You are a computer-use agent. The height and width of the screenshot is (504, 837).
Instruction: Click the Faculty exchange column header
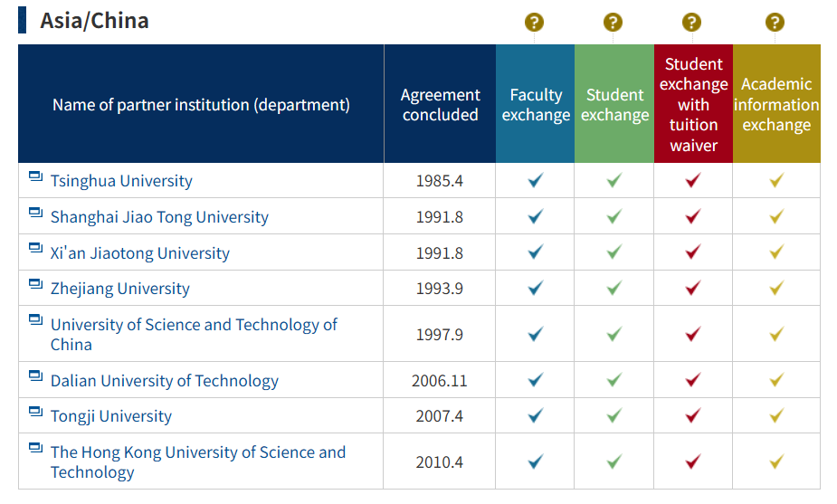pos(536,104)
